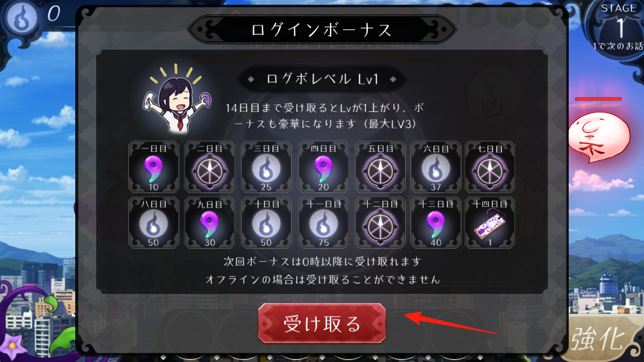
Task: Select the 十四日目 talisman ticket reward
Action: point(490,223)
